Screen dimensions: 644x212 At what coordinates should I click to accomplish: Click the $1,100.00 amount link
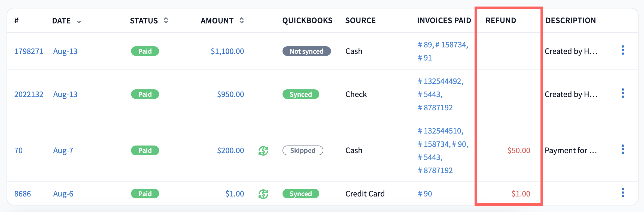point(227,51)
